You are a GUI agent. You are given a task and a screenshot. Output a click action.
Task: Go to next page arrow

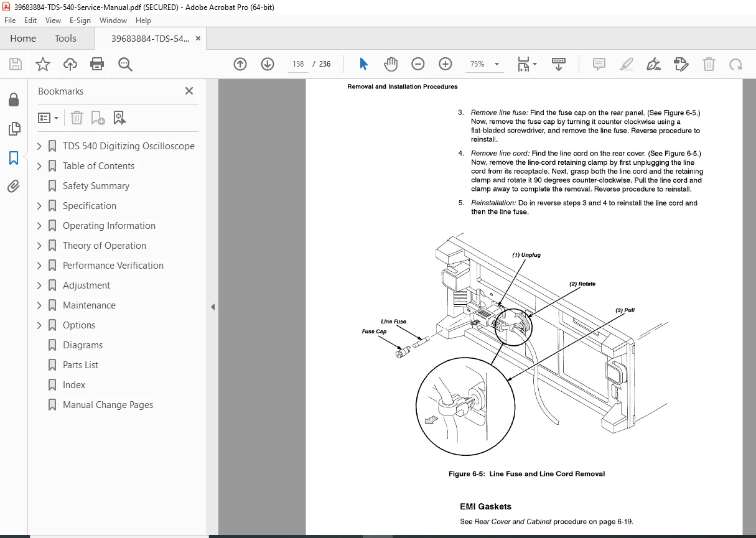point(268,64)
